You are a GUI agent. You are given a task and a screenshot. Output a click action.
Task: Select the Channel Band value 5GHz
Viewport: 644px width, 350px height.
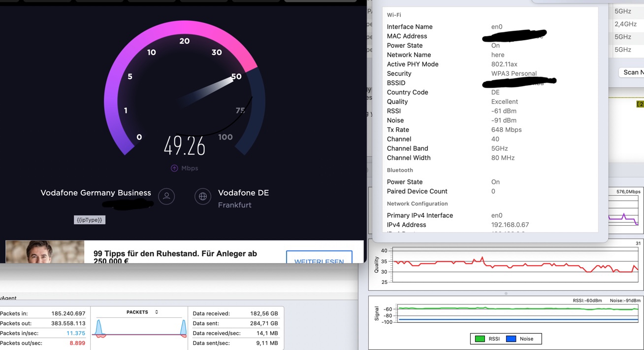500,148
